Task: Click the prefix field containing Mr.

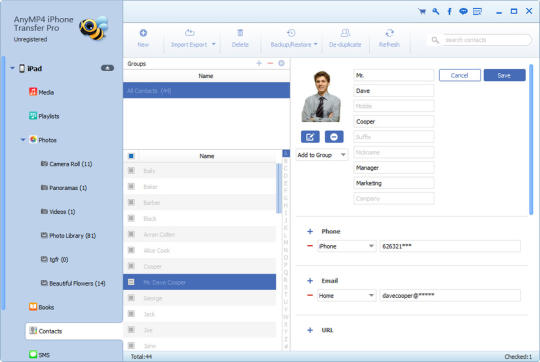Action: tap(394, 75)
